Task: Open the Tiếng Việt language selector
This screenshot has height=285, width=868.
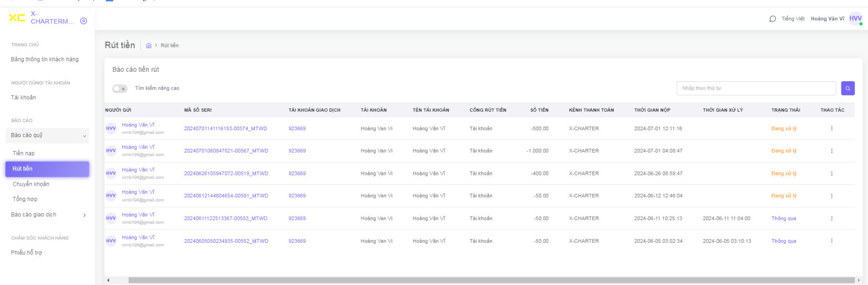Action: pyautogui.click(x=793, y=19)
